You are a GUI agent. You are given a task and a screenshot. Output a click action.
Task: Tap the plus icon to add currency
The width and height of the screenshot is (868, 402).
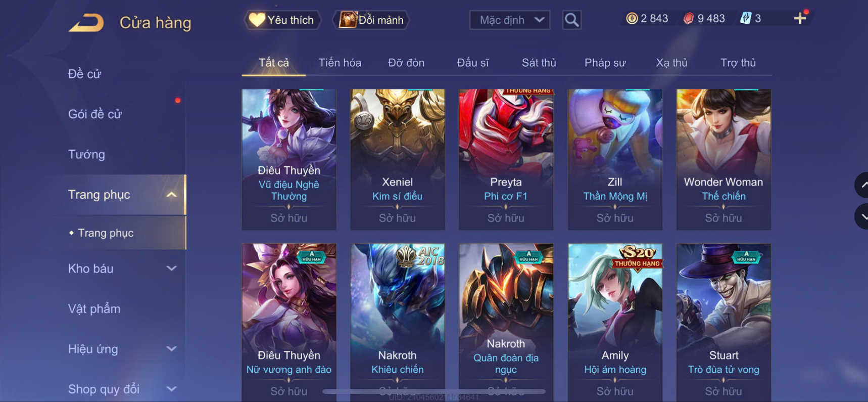tap(800, 19)
